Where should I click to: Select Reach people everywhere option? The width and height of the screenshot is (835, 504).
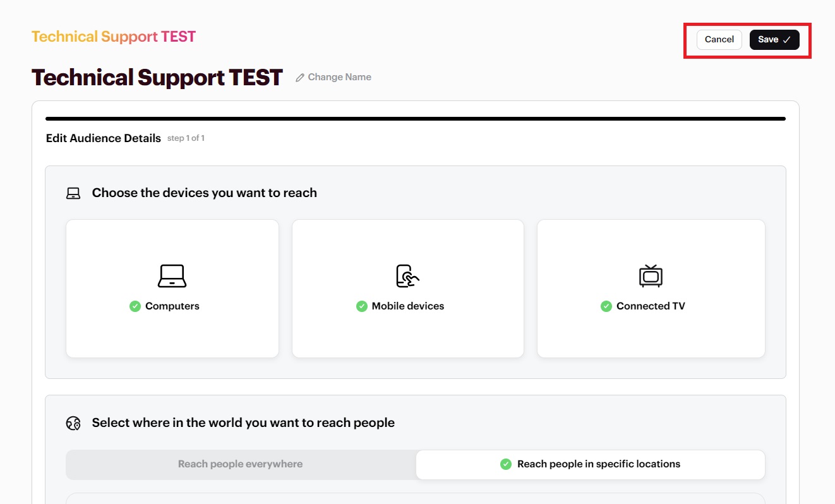241,464
